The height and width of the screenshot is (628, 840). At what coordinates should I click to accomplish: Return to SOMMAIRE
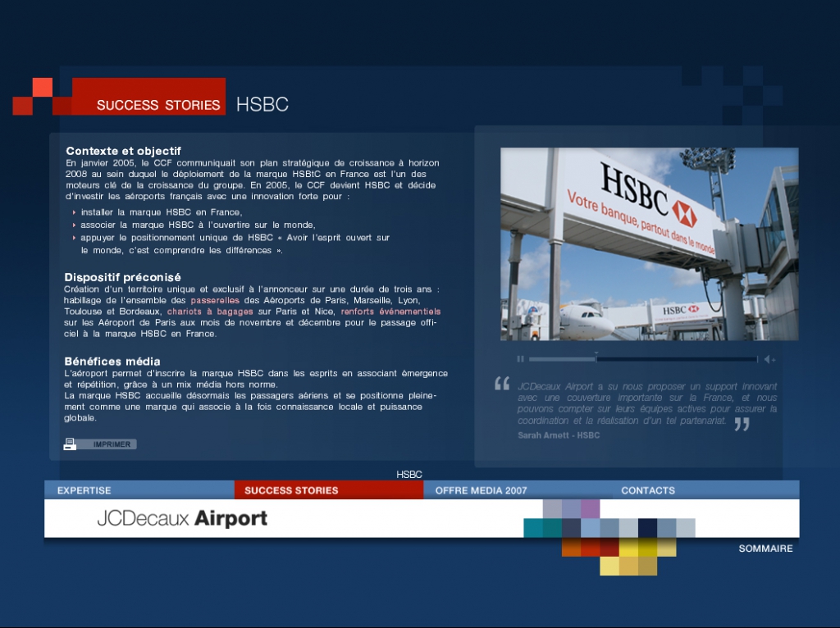765,548
